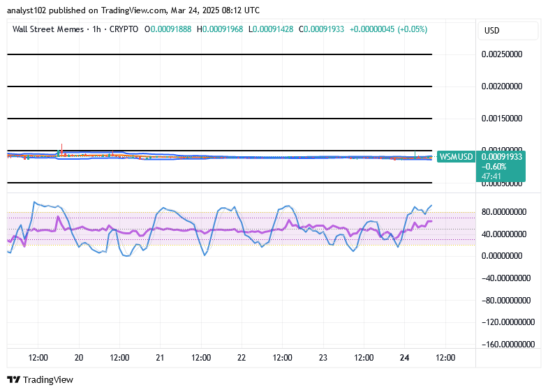548x392 pixels.
Task: Open the USD currency selector
Action: pos(508,31)
